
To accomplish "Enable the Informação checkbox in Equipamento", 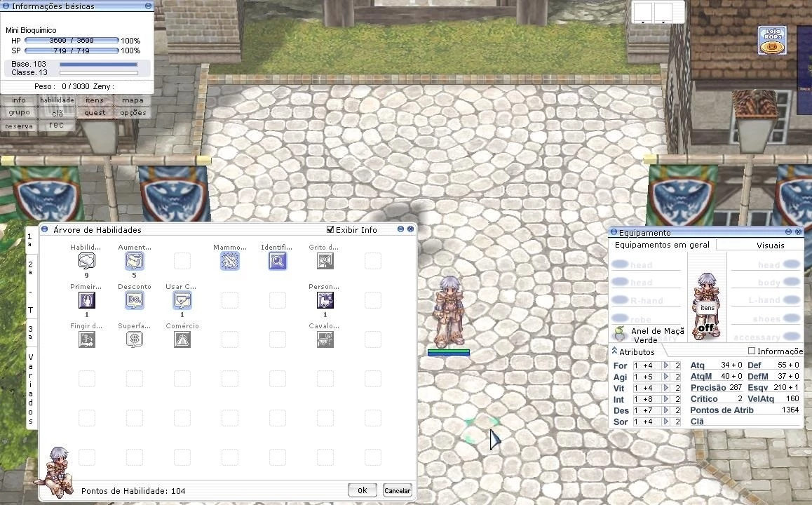I will (752, 351).
